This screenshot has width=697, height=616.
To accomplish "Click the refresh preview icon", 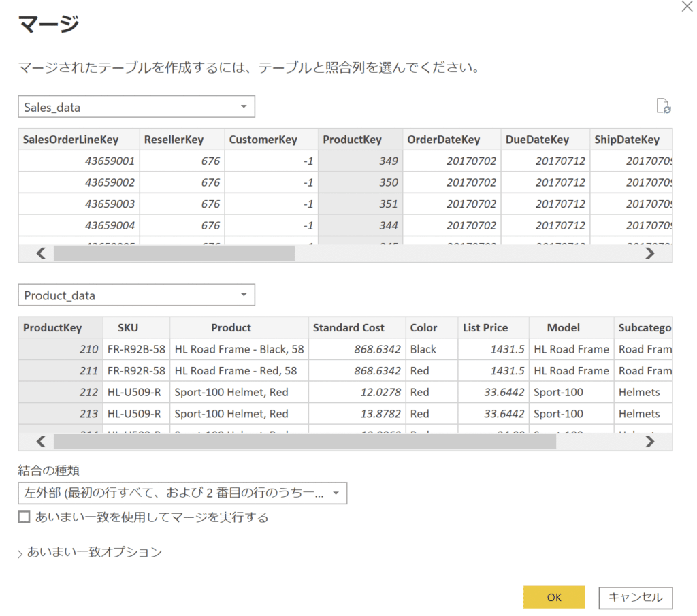I will [664, 106].
